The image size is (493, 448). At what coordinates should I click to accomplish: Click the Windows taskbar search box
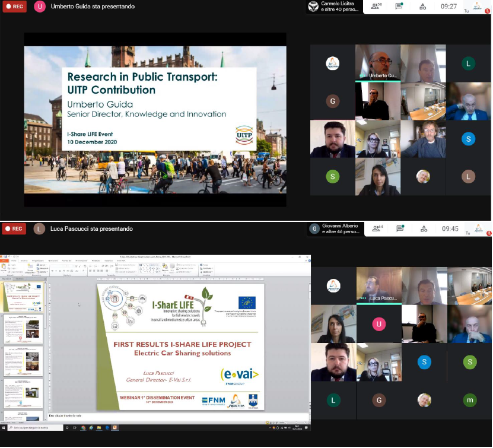pyautogui.click(x=35, y=428)
